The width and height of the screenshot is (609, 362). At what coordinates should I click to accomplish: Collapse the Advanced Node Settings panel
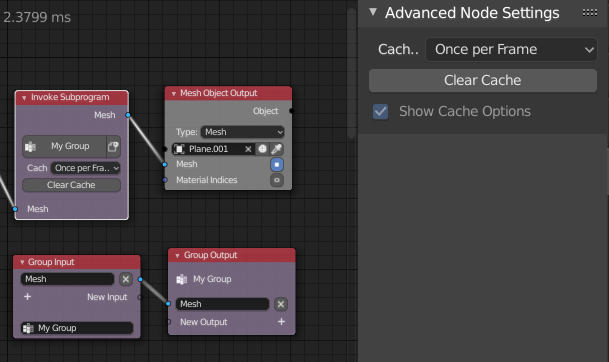point(373,12)
